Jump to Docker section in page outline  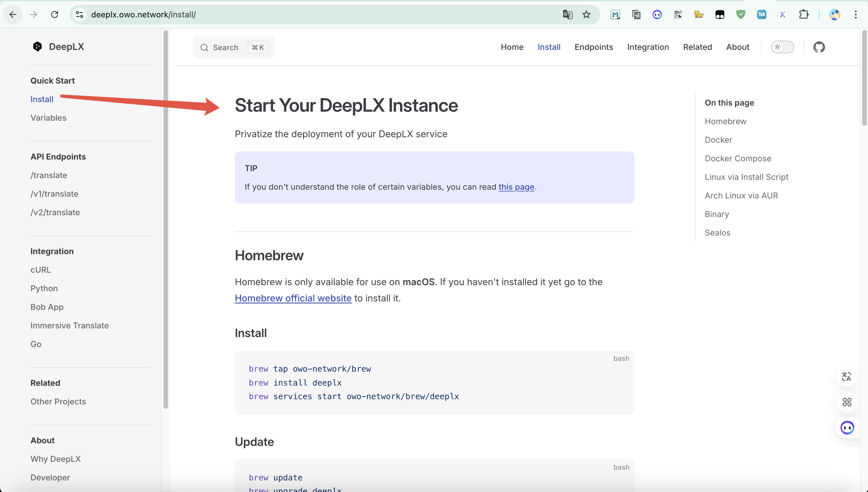pyautogui.click(x=718, y=140)
